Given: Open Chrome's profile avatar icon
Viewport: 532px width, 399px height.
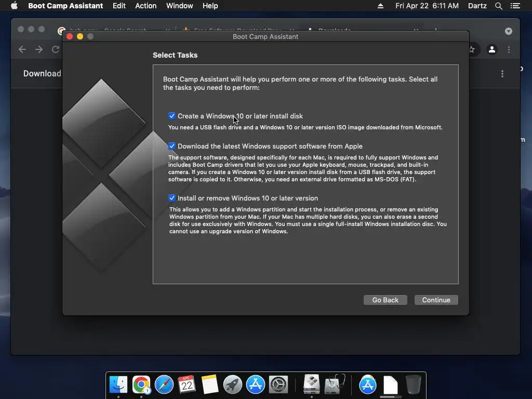Looking at the screenshot, I should point(491,49).
